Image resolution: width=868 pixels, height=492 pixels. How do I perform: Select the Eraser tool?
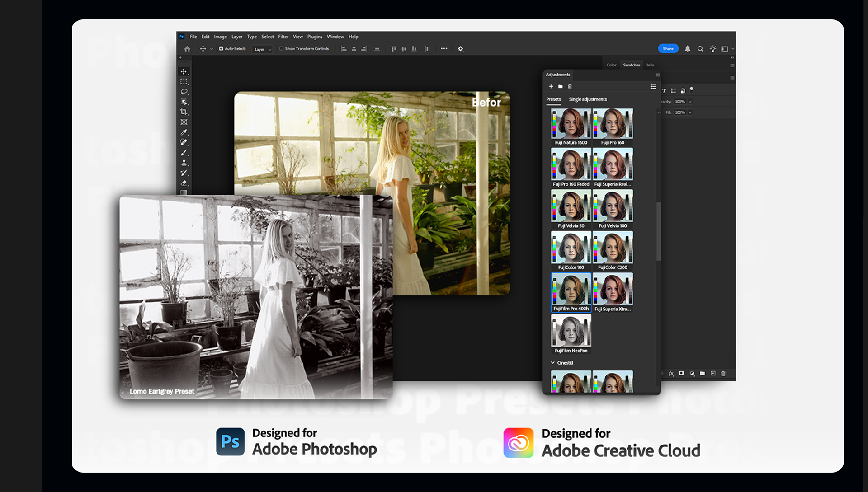(184, 183)
